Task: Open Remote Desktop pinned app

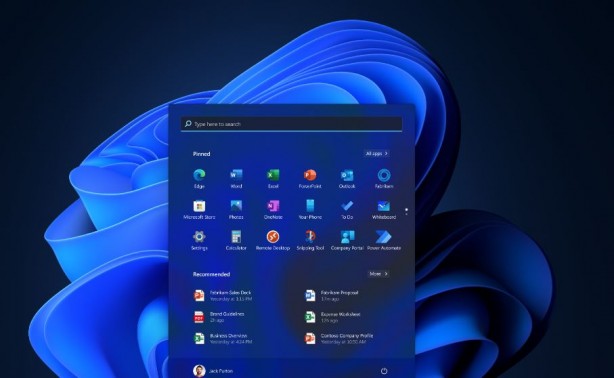Action: coord(273,241)
